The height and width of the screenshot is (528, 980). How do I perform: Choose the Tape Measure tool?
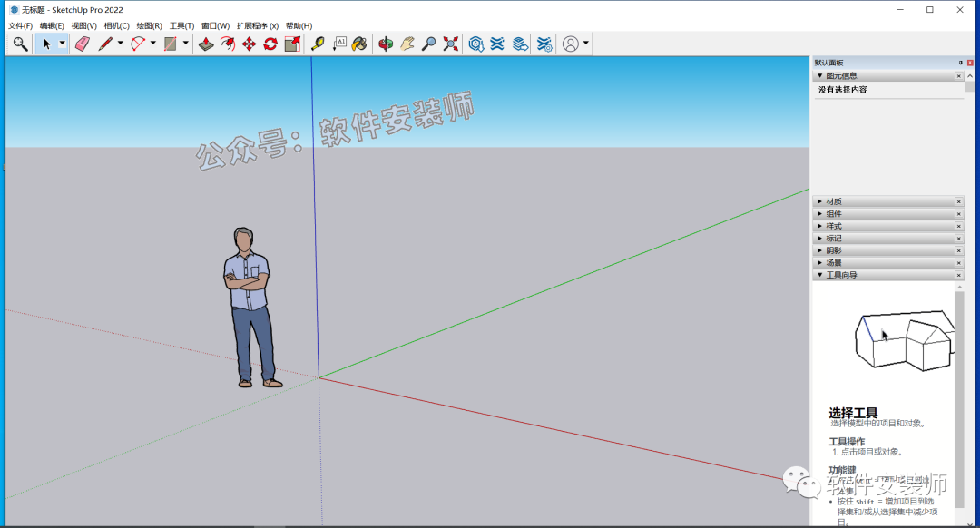318,44
